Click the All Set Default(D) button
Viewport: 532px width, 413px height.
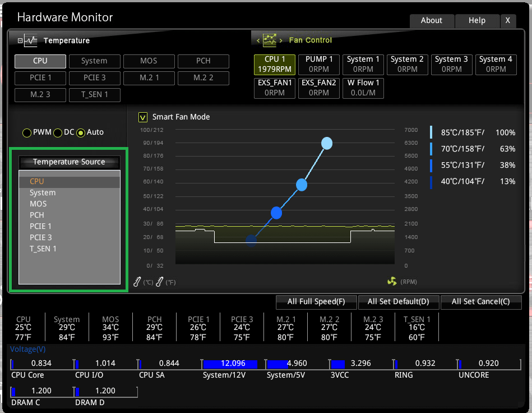coord(399,302)
